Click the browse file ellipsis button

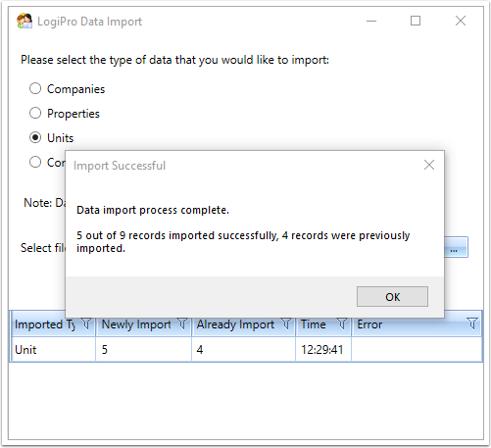point(456,247)
